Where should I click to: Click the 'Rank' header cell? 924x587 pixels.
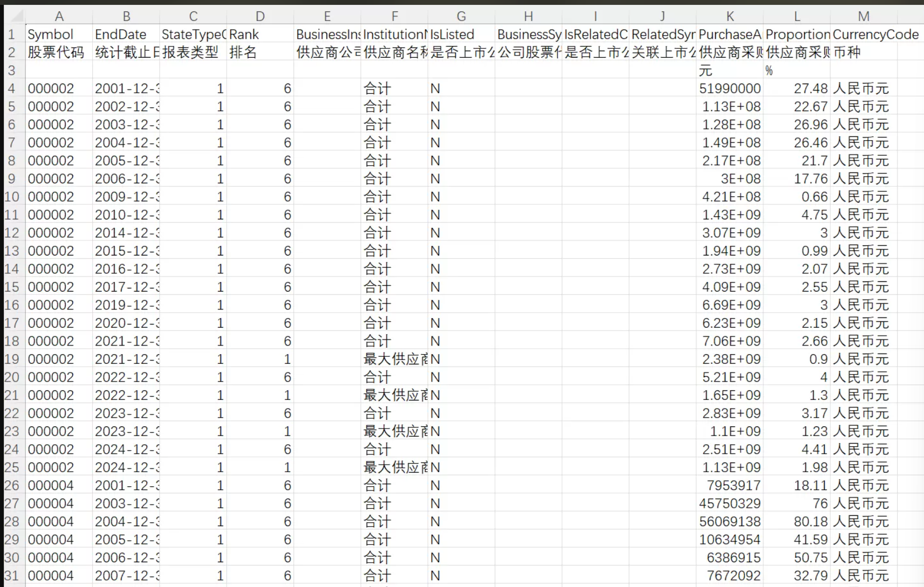[x=260, y=34]
